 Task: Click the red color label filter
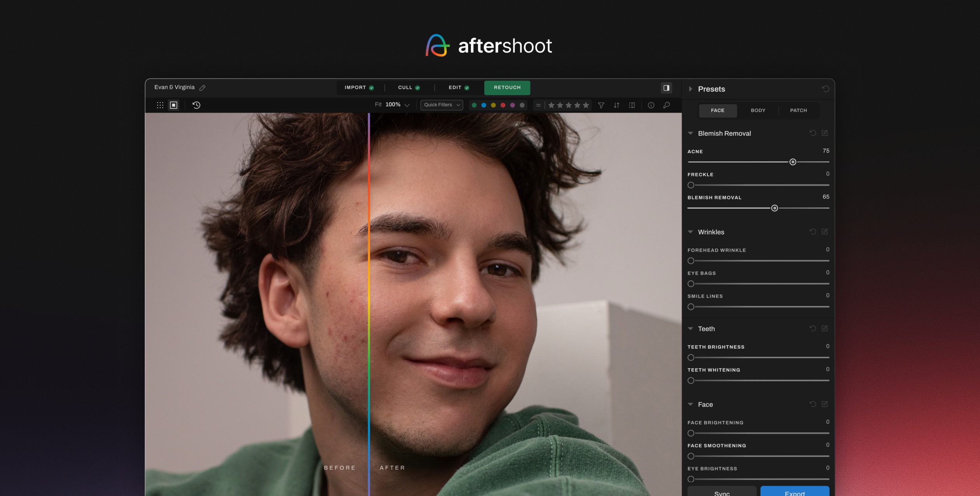pos(503,105)
